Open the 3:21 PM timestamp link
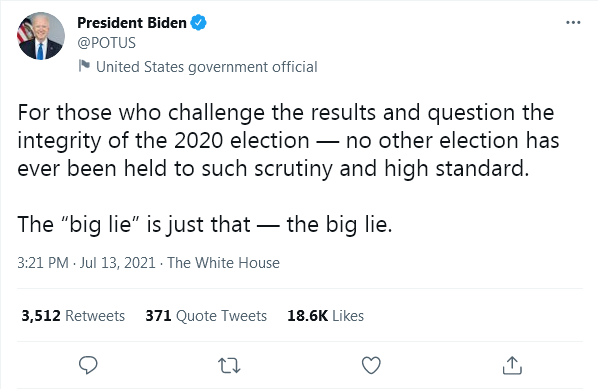The width and height of the screenshot is (598, 389). coord(43,263)
